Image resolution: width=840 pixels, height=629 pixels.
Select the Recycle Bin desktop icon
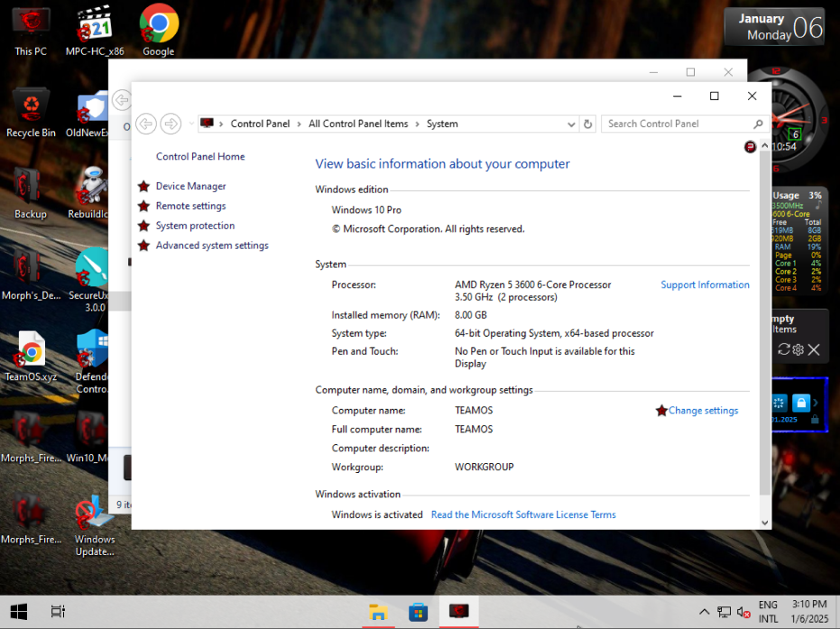[x=31, y=113]
